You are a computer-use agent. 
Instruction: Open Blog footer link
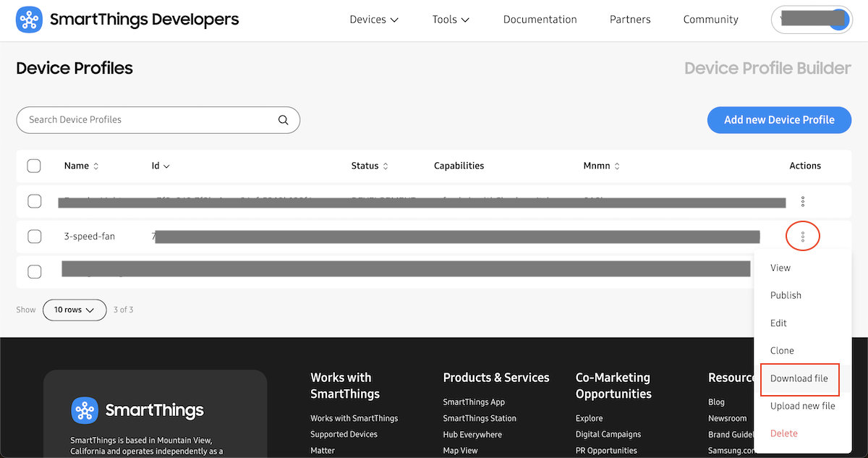point(716,402)
